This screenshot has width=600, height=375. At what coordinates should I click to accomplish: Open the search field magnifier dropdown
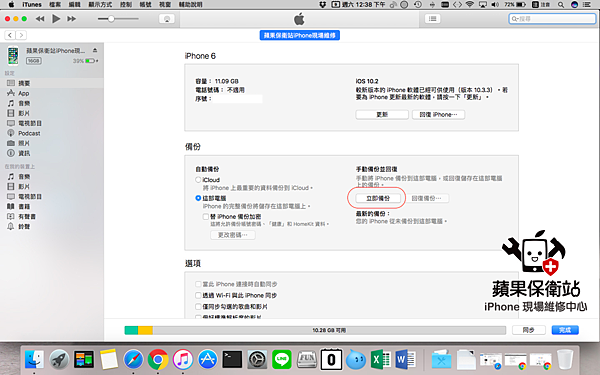coord(514,19)
